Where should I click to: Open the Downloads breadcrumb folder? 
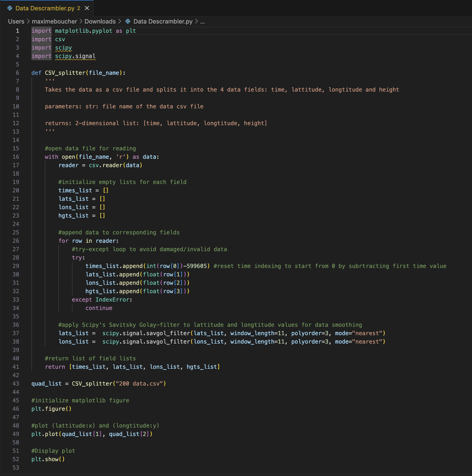[100, 22]
